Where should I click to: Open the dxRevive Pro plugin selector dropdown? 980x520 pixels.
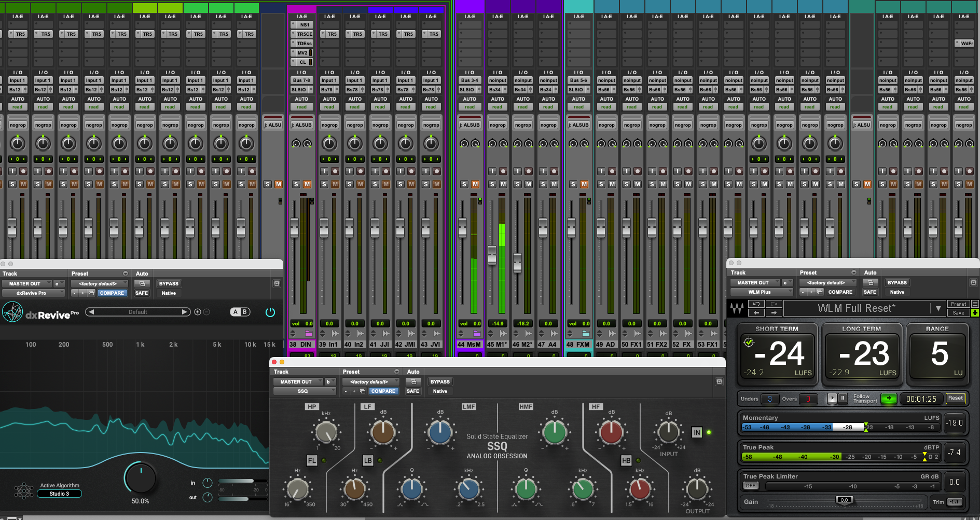(x=33, y=293)
